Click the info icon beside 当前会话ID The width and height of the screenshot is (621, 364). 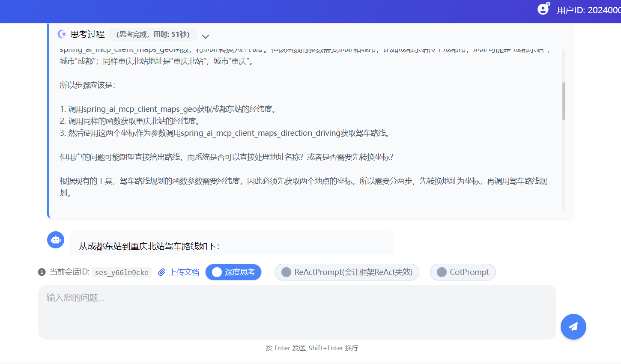click(41, 272)
